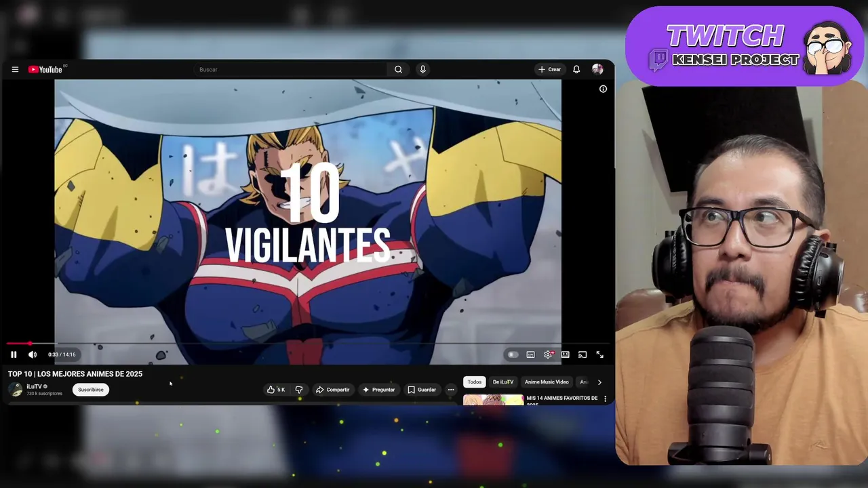This screenshot has height=488, width=868.
Task: Share the video via Compartir
Action: point(333,390)
